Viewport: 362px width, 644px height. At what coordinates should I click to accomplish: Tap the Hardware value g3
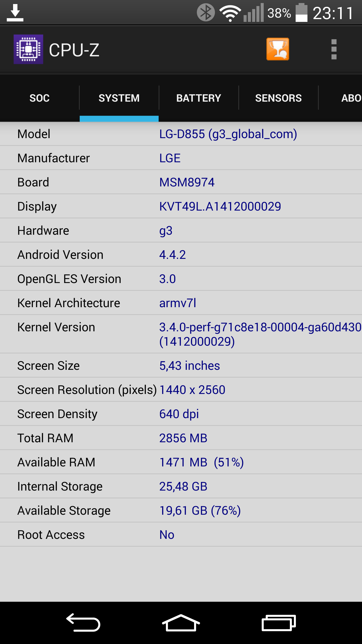click(166, 231)
